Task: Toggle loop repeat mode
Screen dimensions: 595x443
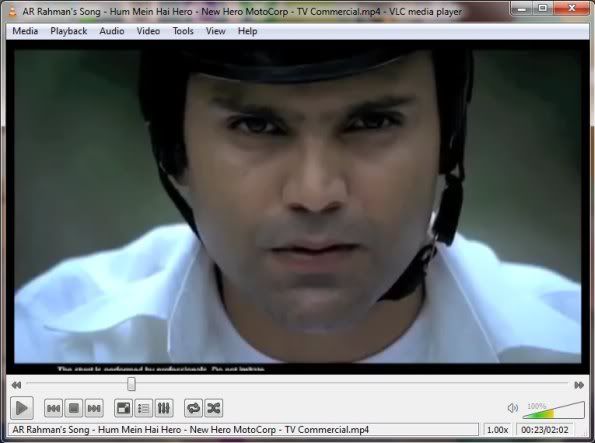Action: 193,408
